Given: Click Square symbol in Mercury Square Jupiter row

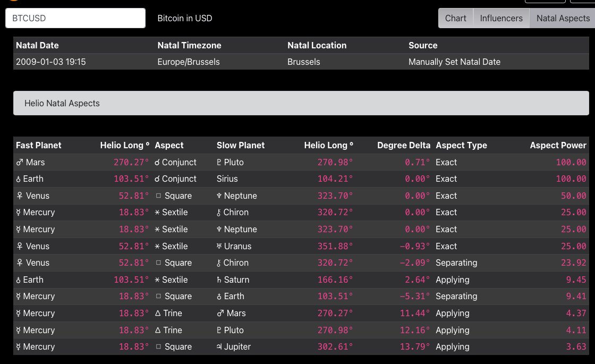Looking at the screenshot, I should coord(158,346).
